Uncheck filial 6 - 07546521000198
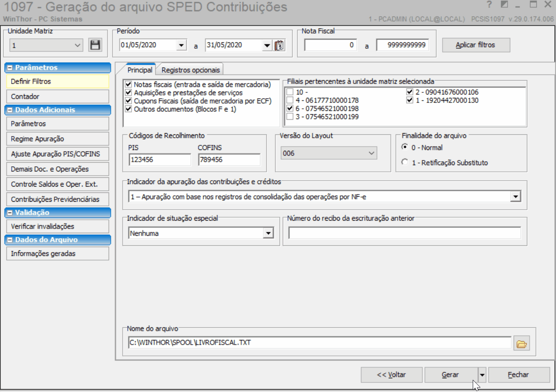Screen dimensions: 556x392 [290, 108]
